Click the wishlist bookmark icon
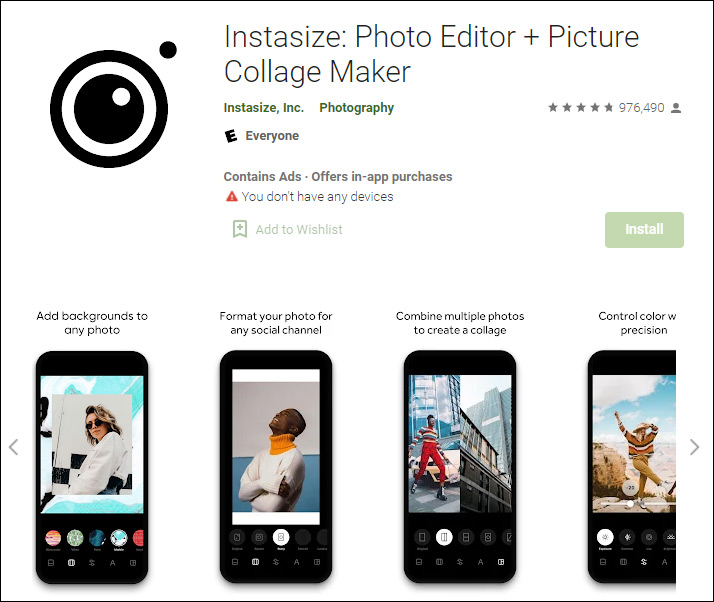Screen dimensions: 714x602 [x=240, y=229]
